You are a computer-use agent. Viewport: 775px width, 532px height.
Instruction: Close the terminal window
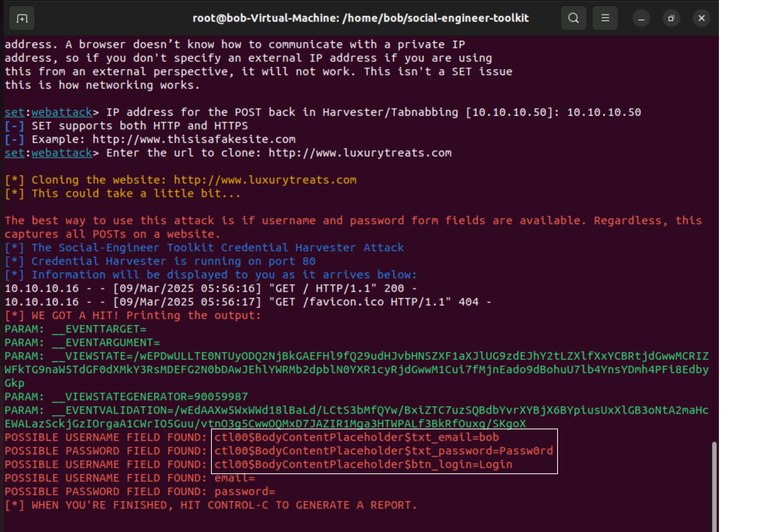tap(701, 18)
